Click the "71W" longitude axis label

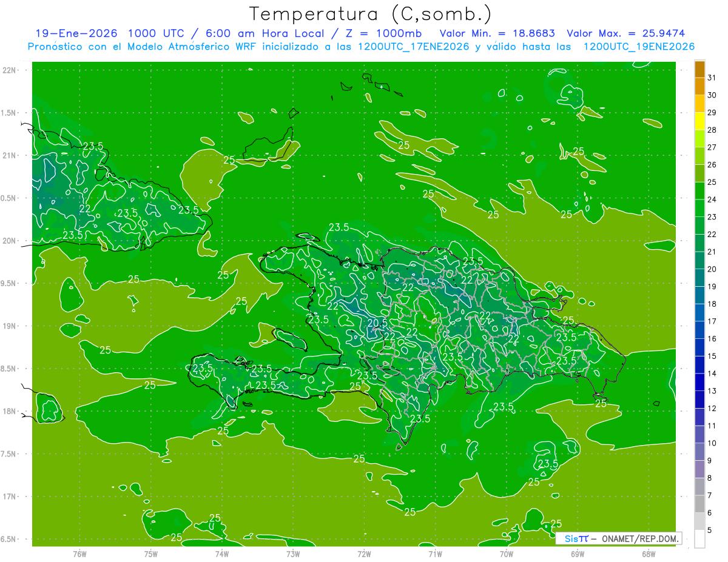[435, 554]
